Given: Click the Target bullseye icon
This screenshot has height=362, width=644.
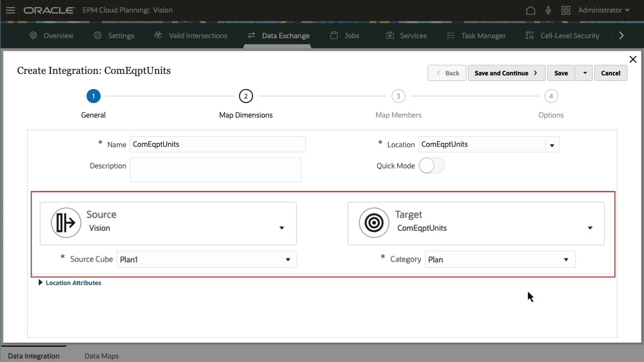Looking at the screenshot, I should (x=374, y=223).
